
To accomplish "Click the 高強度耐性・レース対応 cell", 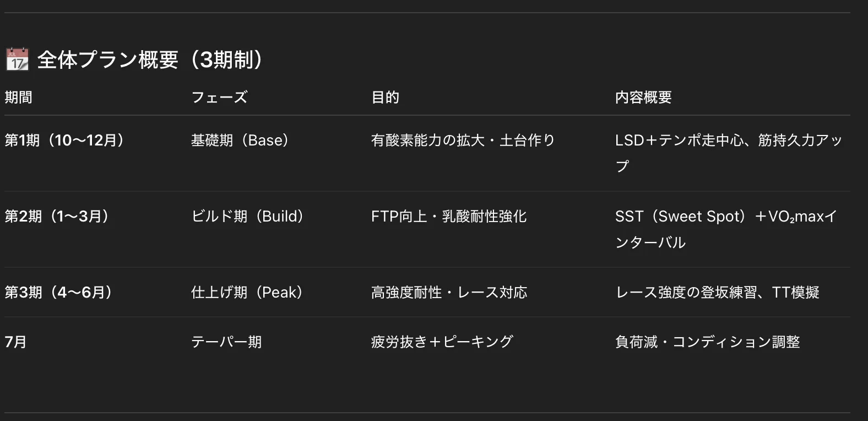I will tap(449, 293).
